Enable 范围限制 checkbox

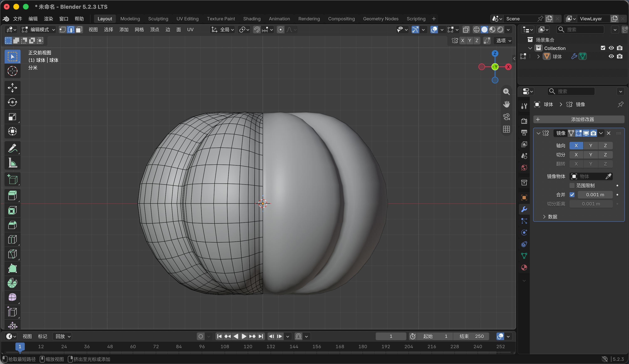coord(572,186)
